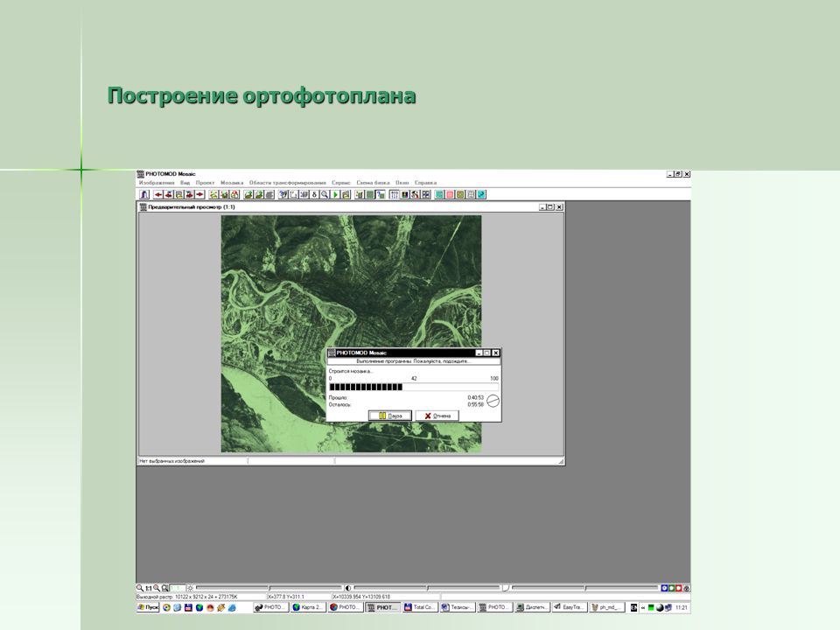Image resolution: width=840 pixels, height=630 pixels.
Task: Click the zoom value input field in bottom toolbar
Action: click(177, 588)
